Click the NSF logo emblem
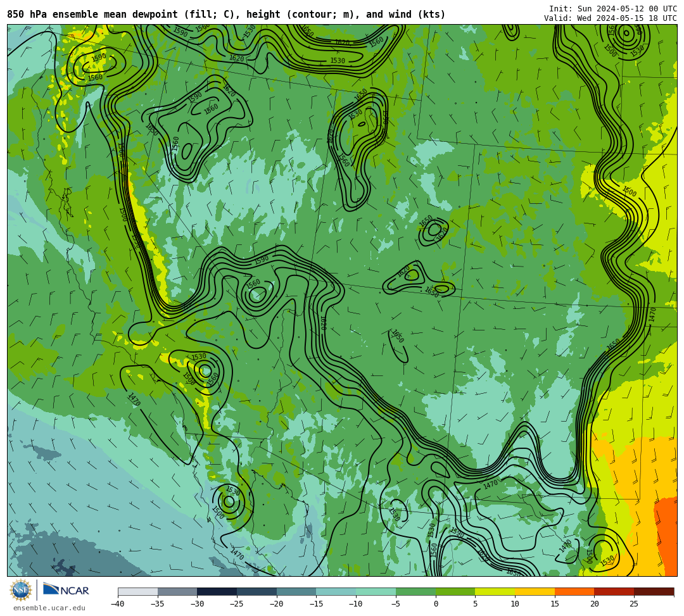The height and width of the screenshot is (616, 684). 21,590
